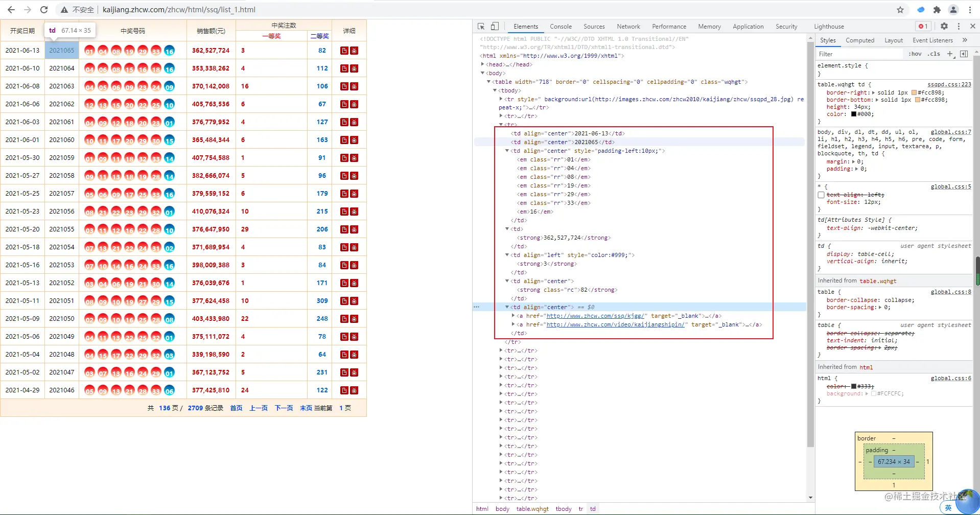Click the 末页 last page link

coord(306,408)
